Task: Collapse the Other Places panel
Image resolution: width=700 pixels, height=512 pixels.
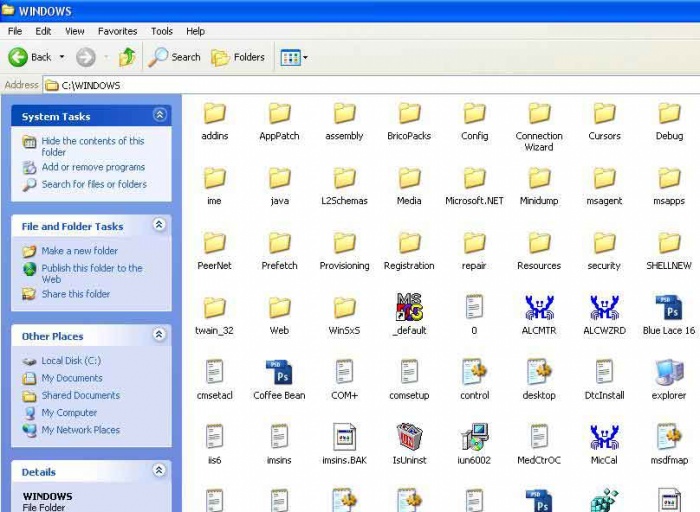Action: (x=159, y=334)
